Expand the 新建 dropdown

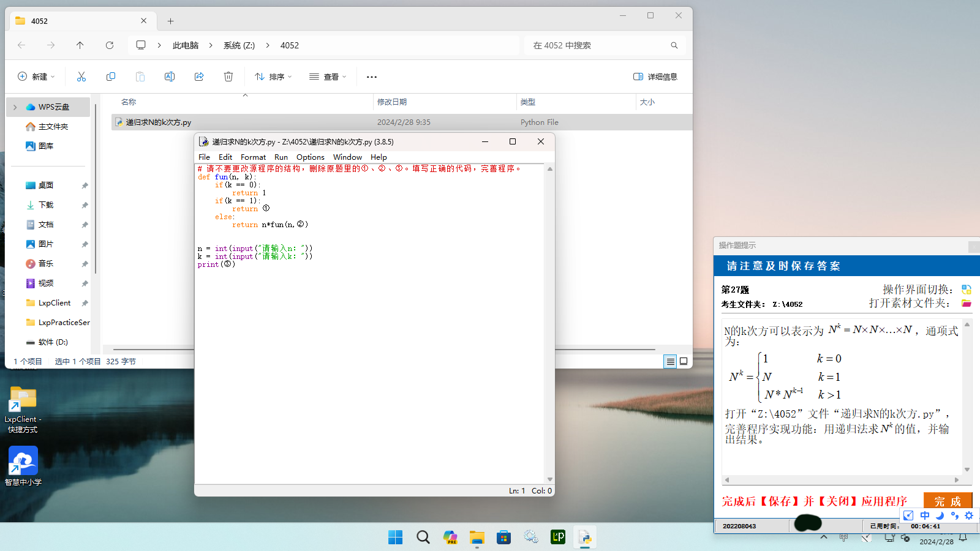point(36,77)
